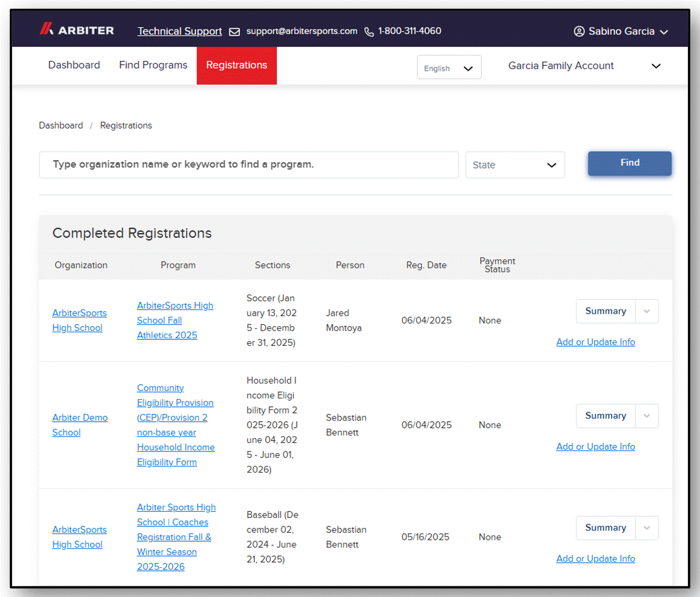
Task: Open ArbiterSports High School Fall Athletics 2025 program
Action: [x=175, y=321]
